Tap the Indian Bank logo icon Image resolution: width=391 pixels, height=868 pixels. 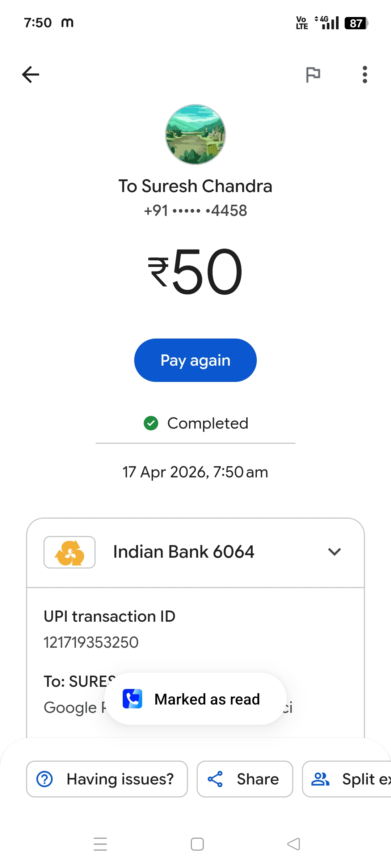coord(70,552)
